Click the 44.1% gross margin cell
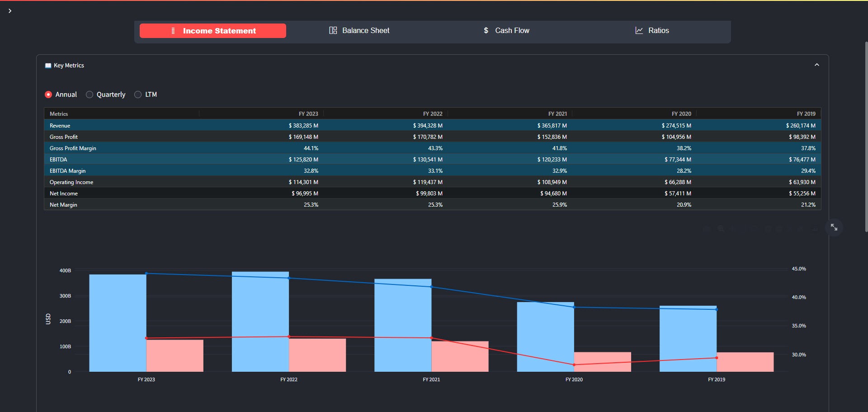Screen dimensions: 868x412 click(311, 148)
